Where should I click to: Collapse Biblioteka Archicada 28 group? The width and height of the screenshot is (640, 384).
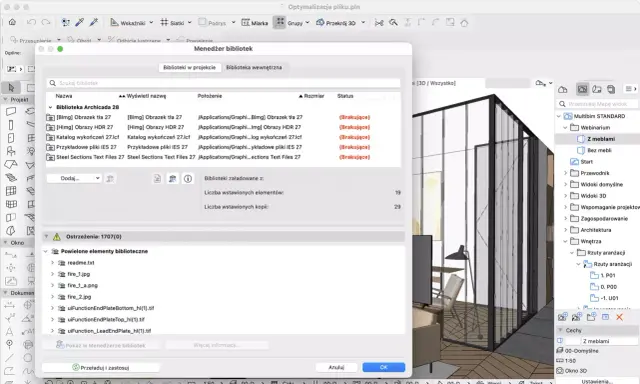point(50,107)
